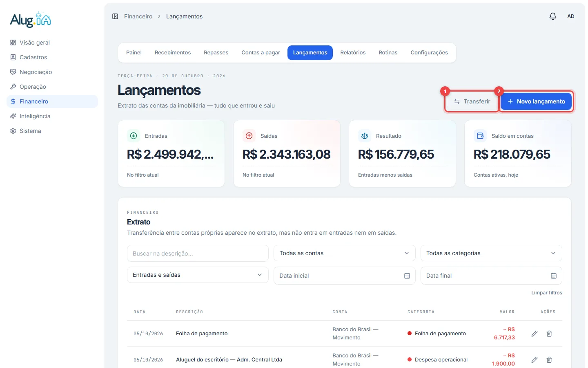Delete the Aluguel do escritório entry
The height and width of the screenshot is (368, 588).
549,360
